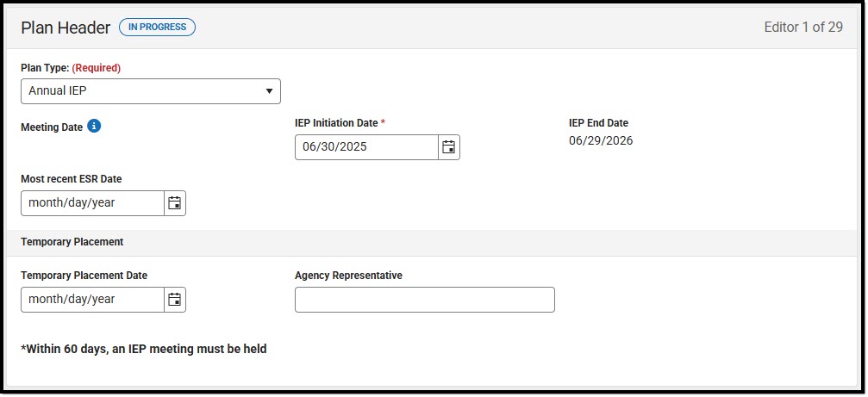The width and height of the screenshot is (868, 397).
Task: Focus the Most recent ESR Date field
Action: point(92,203)
